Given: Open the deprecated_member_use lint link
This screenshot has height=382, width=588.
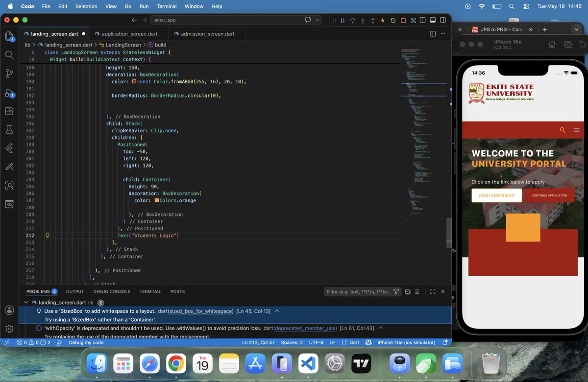Looking at the screenshot, I should click(x=305, y=328).
